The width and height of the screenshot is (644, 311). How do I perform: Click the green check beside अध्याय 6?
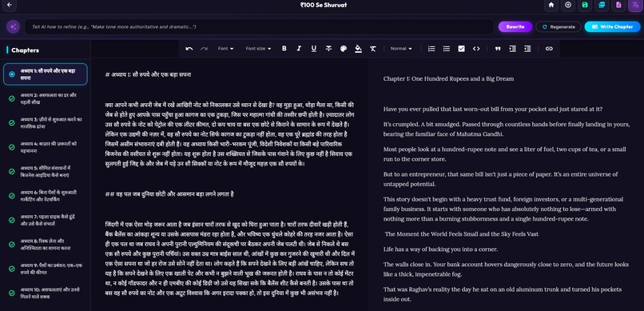pyautogui.click(x=12, y=196)
